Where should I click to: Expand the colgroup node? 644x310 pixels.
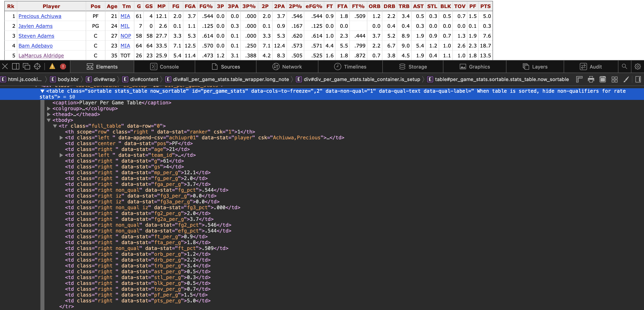point(49,109)
